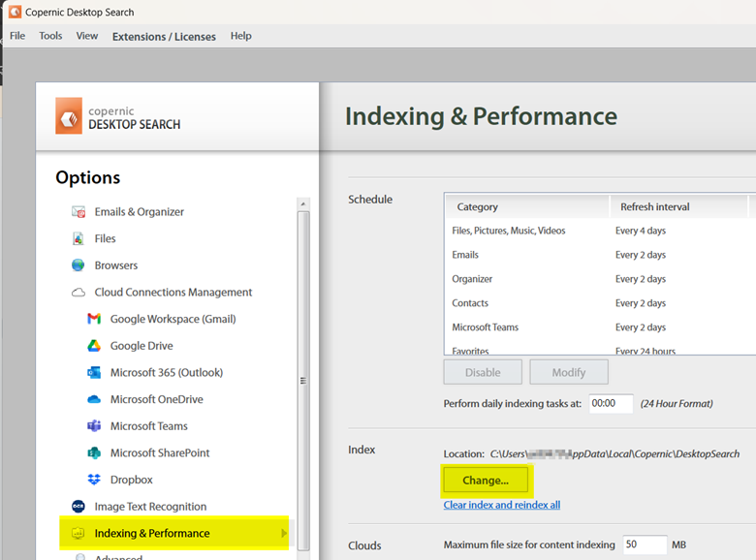The height and width of the screenshot is (560, 756).
Task: Open the File menu
Action: click(17, 36)
